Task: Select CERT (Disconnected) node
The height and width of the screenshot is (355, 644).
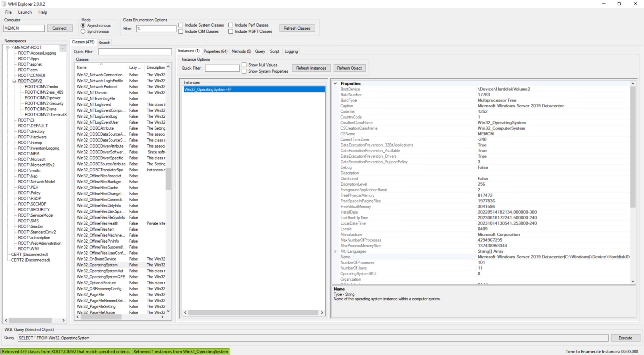Action: pos(29,254)
